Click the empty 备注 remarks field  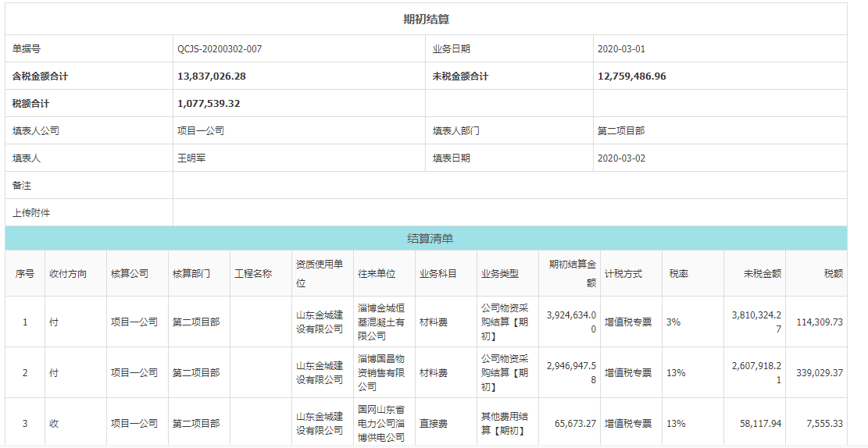tap(510, 185)
